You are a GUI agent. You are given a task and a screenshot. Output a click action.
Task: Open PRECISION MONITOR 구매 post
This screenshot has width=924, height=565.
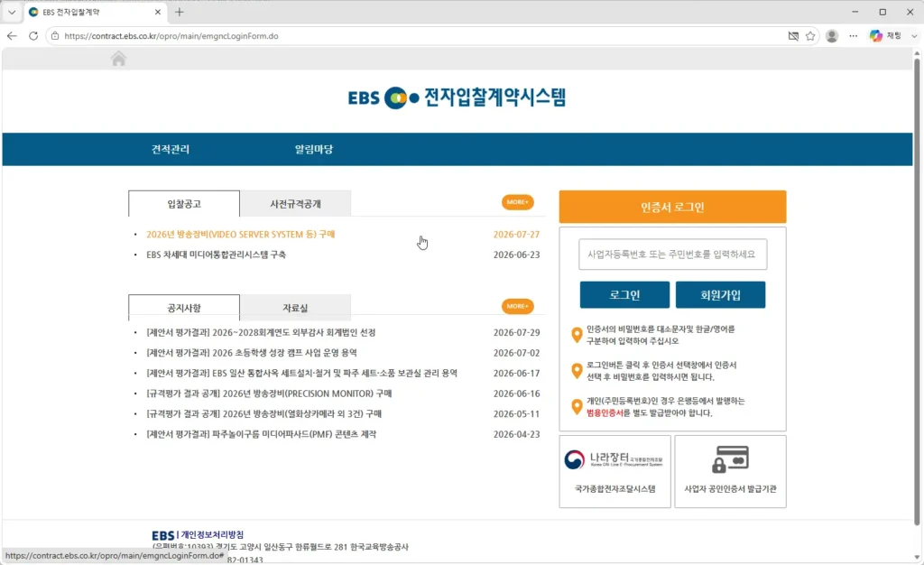click(x=269, y=394)
